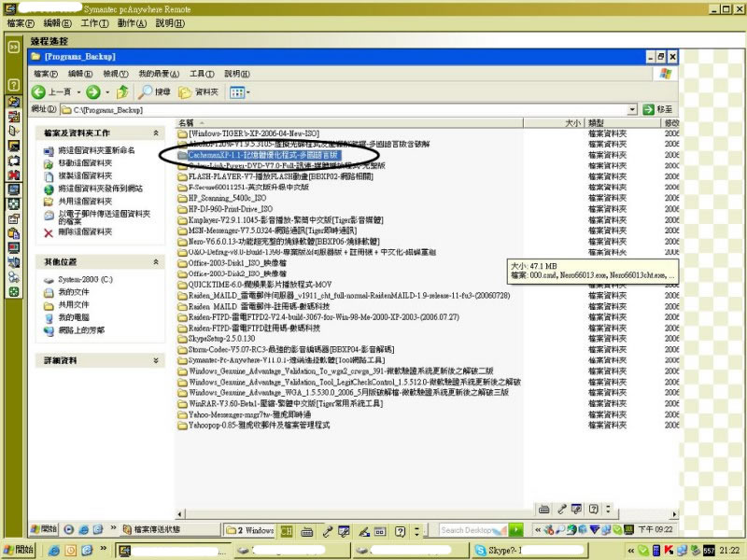747x560 pixels.
Task: Go back with the green 上一頁 button
Action: coord(51,91)
